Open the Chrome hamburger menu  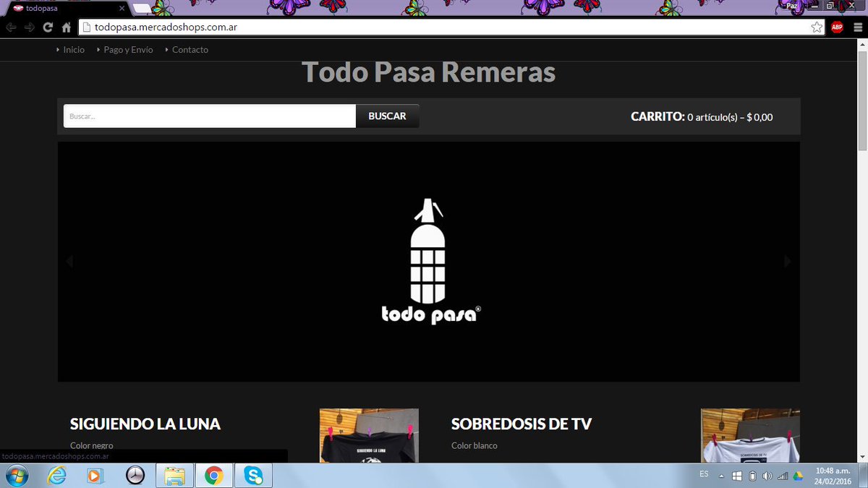click(x=856, y=27)
